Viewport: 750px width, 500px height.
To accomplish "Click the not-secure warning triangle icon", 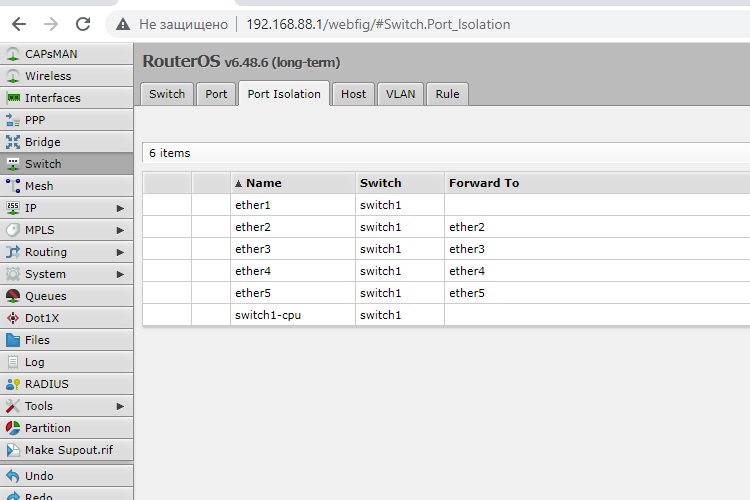I will click(x=123, y=24).
